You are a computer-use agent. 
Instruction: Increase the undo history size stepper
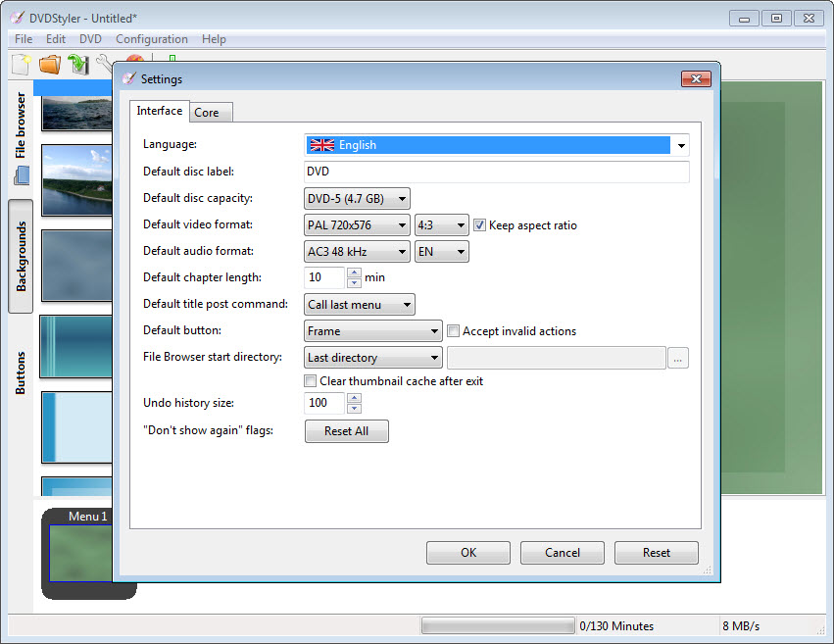(354, 398)
